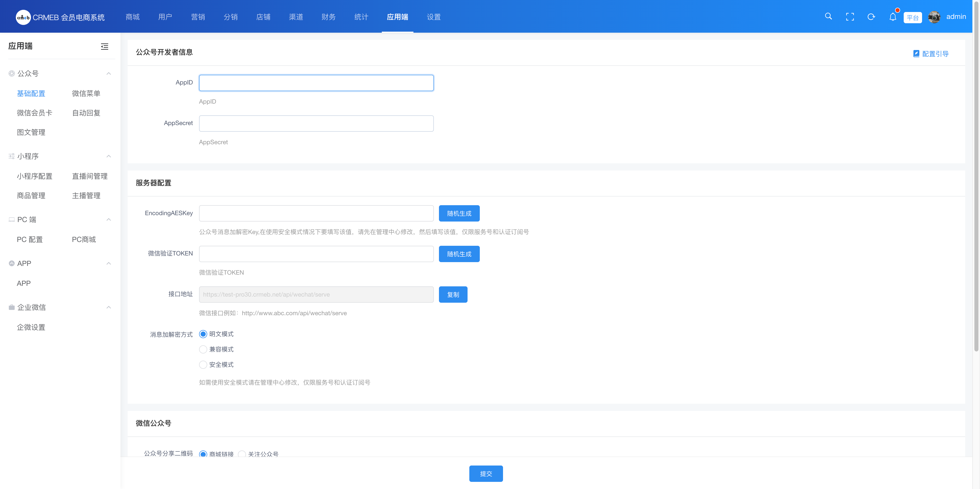Screen dimensions: 980x489
Task: Go to 图文管理 in sidebar
Action: 31,132
